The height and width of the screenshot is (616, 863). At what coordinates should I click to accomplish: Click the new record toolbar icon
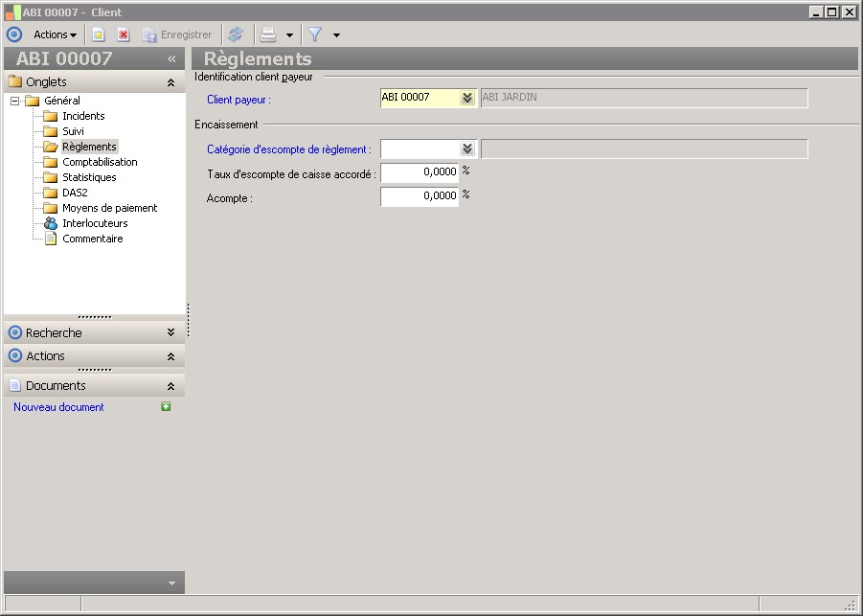[99, 34]
